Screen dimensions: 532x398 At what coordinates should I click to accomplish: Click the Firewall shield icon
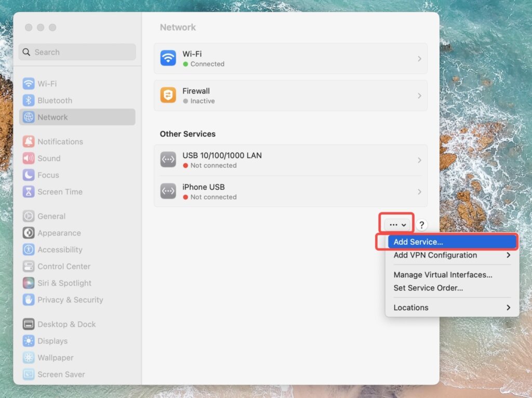coord(168,96)
